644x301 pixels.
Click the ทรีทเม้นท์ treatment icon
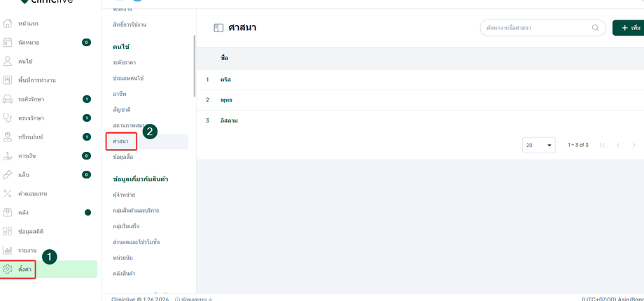click(8, 136)
